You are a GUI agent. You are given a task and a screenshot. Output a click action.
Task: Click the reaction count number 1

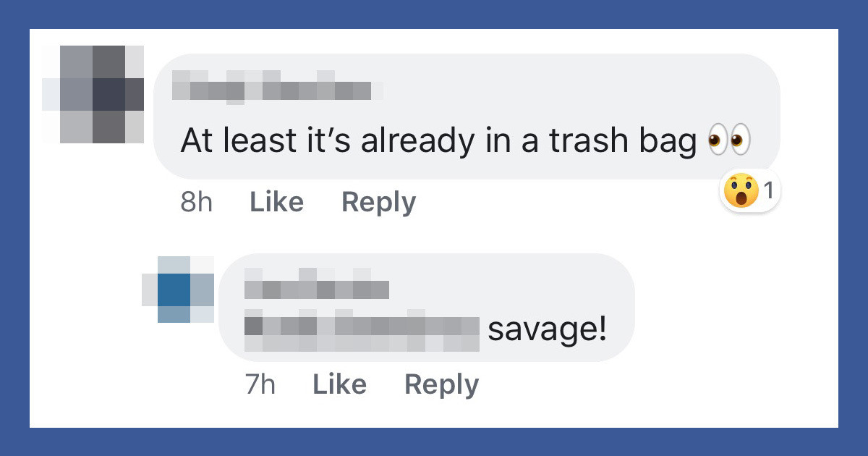tap(768, 192)
